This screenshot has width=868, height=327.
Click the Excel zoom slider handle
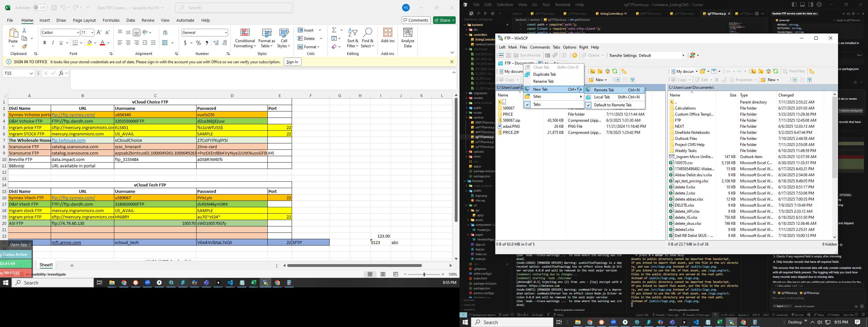424,274
